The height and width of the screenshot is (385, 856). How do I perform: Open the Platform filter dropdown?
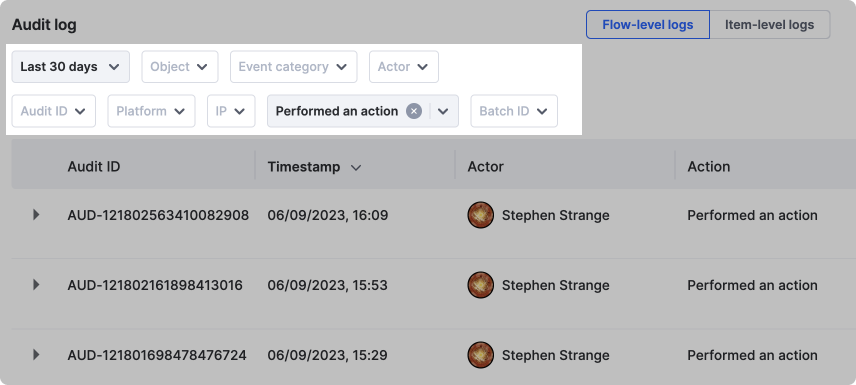pos(151,111)
